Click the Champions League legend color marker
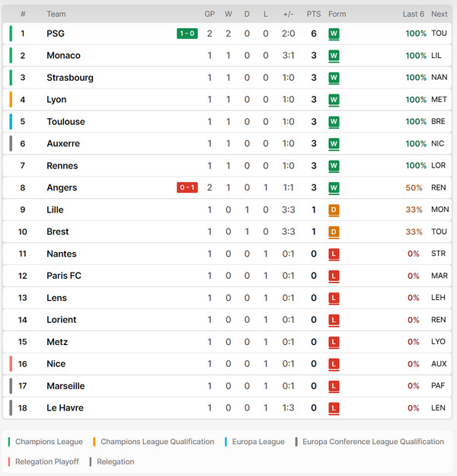 point(9,442)
